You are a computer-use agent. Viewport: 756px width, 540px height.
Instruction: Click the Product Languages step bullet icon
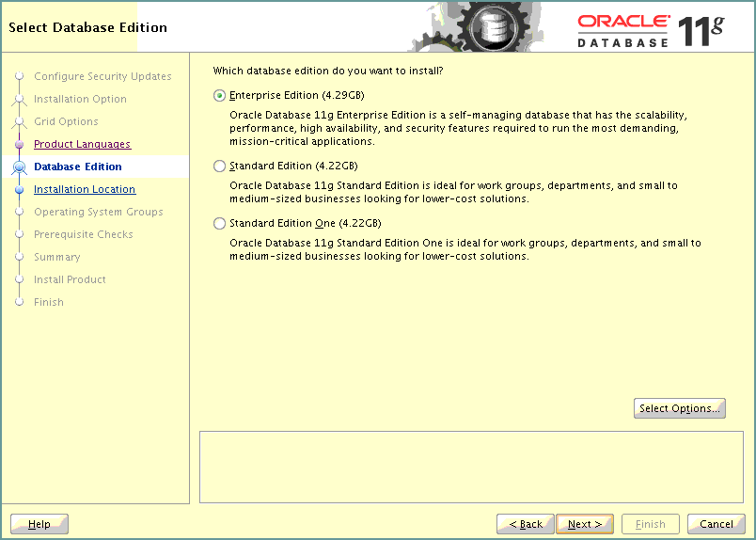pos(20,144)
